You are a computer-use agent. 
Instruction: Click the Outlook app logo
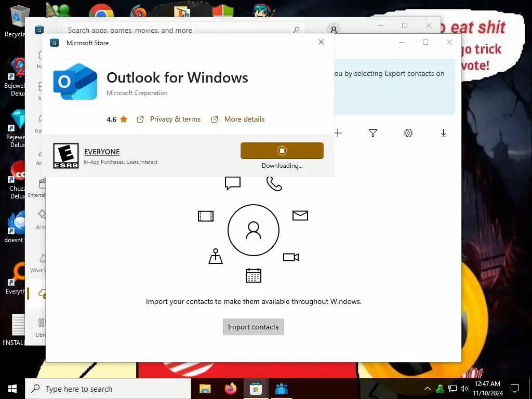click(75, 82)
